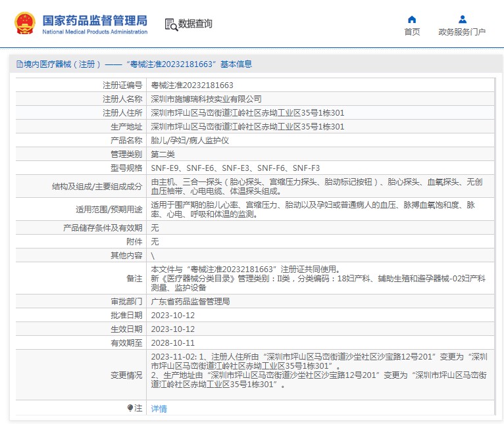Open the 政务服务门户 person icon

(462, 19)
